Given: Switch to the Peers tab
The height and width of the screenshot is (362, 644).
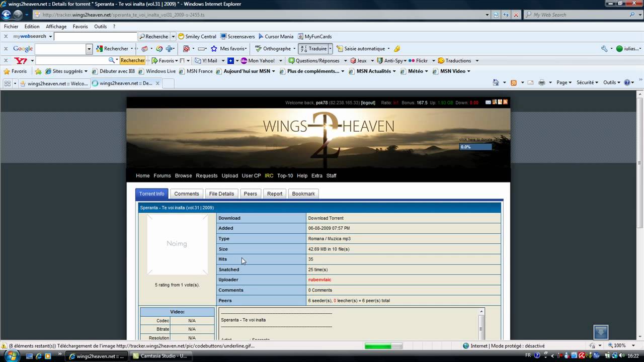Looking at the screenshot, I should (x=250, y=194).
